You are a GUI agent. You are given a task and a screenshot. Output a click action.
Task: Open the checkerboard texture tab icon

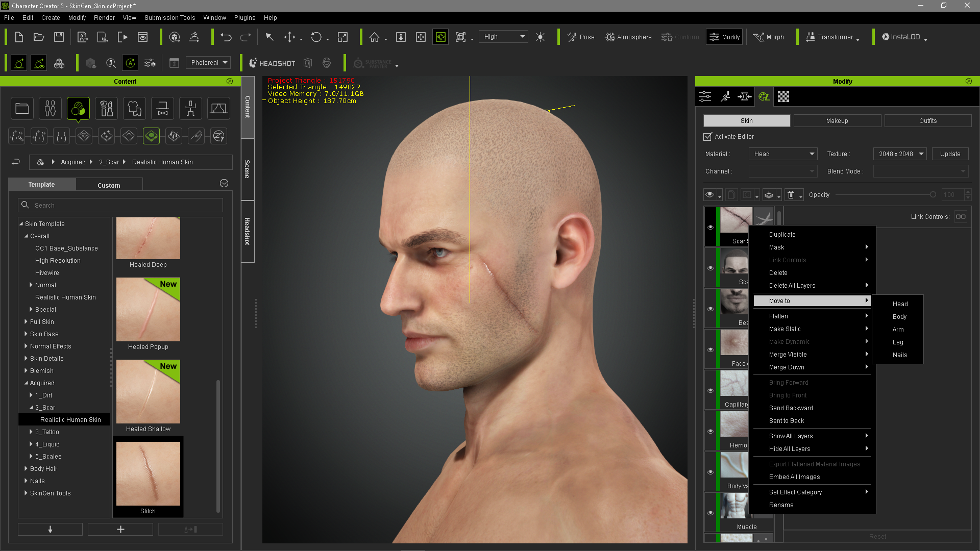click(783, 96)
